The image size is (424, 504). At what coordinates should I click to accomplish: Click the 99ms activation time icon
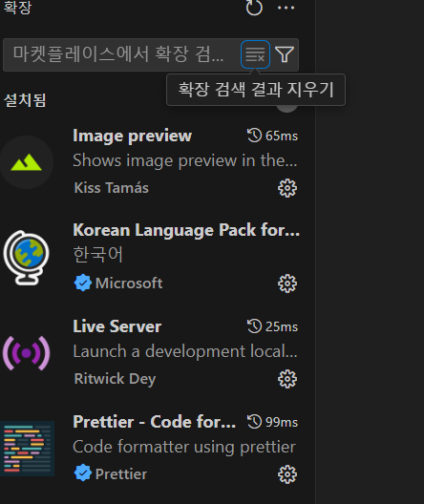tap(254, 422)
